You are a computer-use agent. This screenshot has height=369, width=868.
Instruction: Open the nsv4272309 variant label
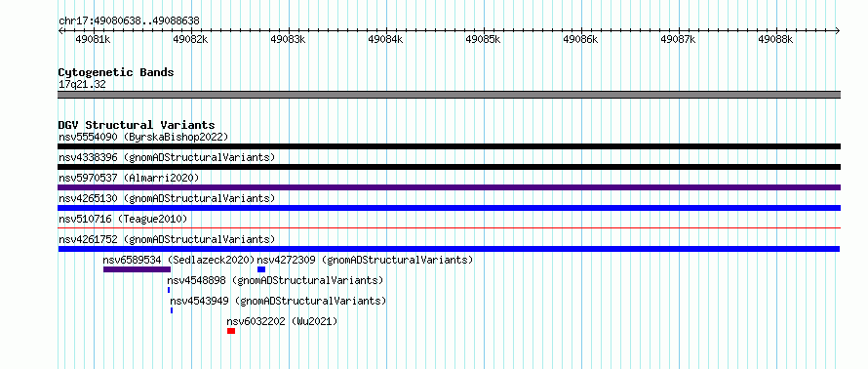tap(365, 260)
